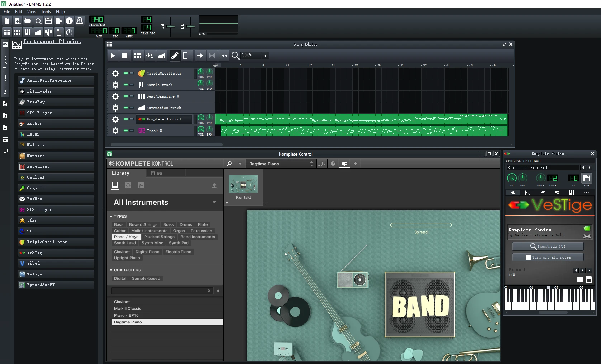The height and width of the screenshot is (364, 601).
Task: Play the song in Song-Editor
Action: click(113, 56)
